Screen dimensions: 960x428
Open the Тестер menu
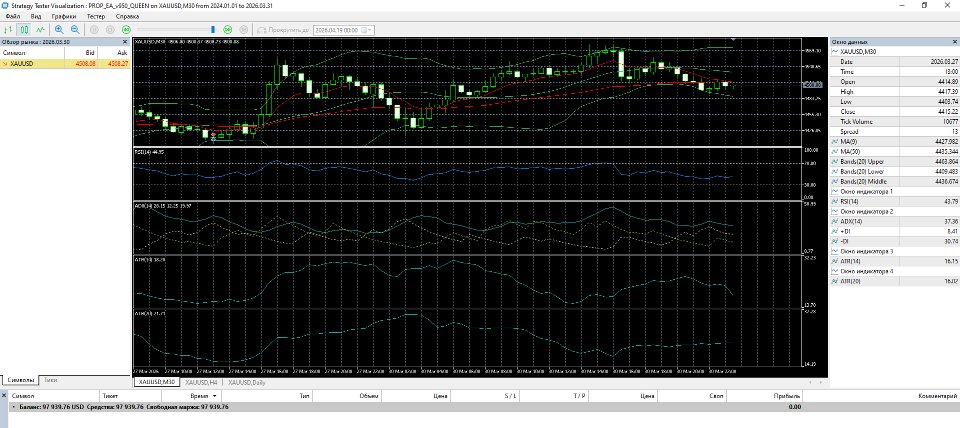point(96,17)
